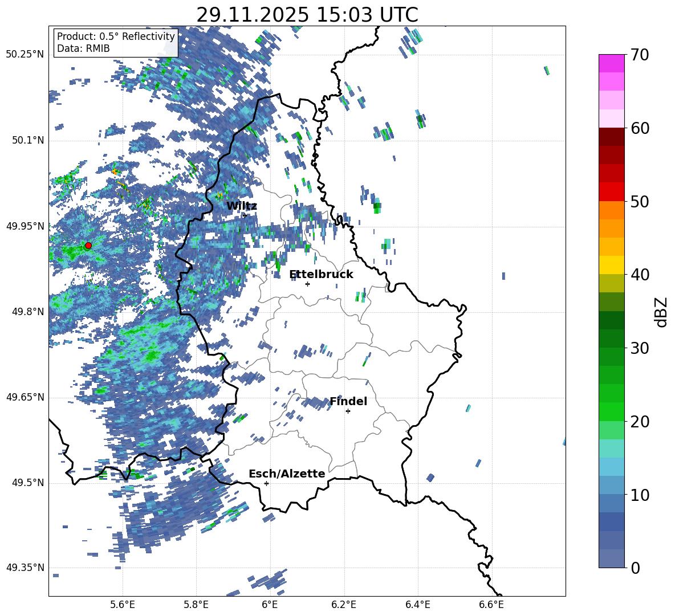The height and width of the screenshot is (616, 675).
Task: Click the 6°E longitude label
Action: [270, 605]
